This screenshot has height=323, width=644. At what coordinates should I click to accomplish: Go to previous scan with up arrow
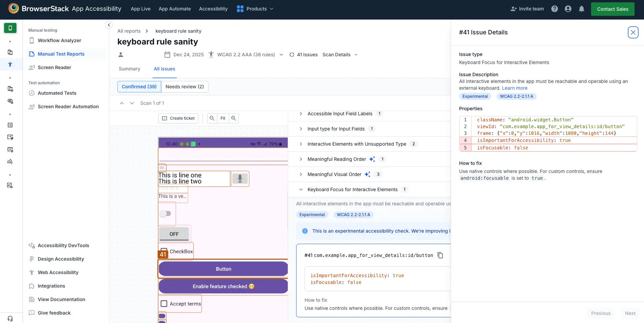click(122, 103)
